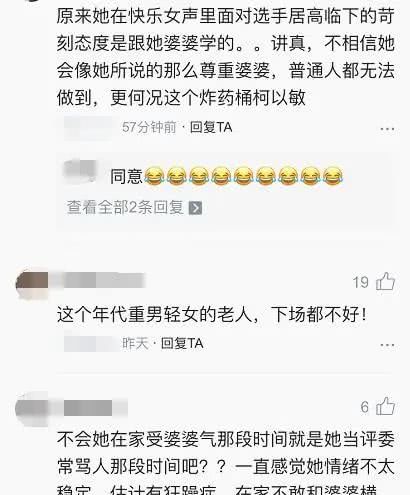Screen dimensions: 410x495
Task: Click the arrow icon beside 查看全部2条回复
Action: coord(195,208)
